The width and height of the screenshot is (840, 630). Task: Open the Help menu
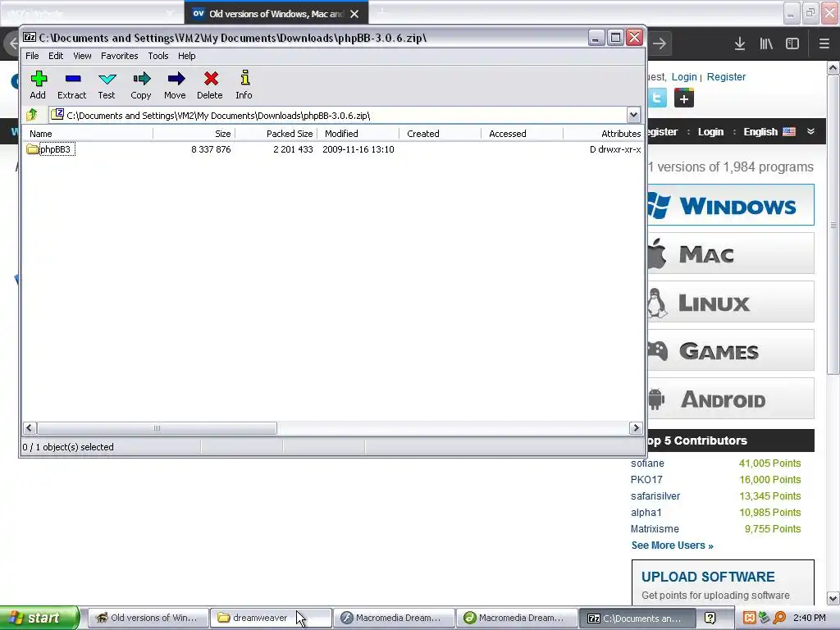tap(186, 56)
